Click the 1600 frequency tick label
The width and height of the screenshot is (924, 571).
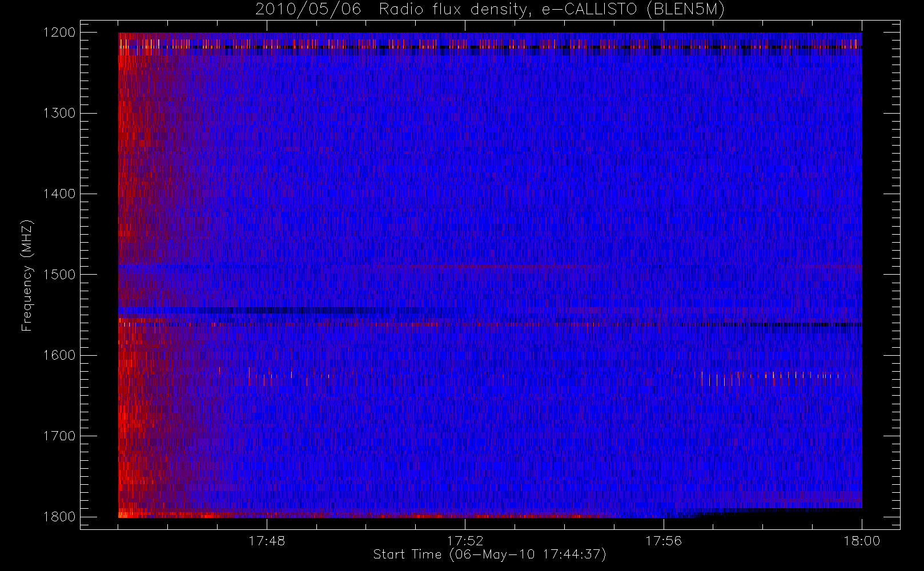click(59, 355)
